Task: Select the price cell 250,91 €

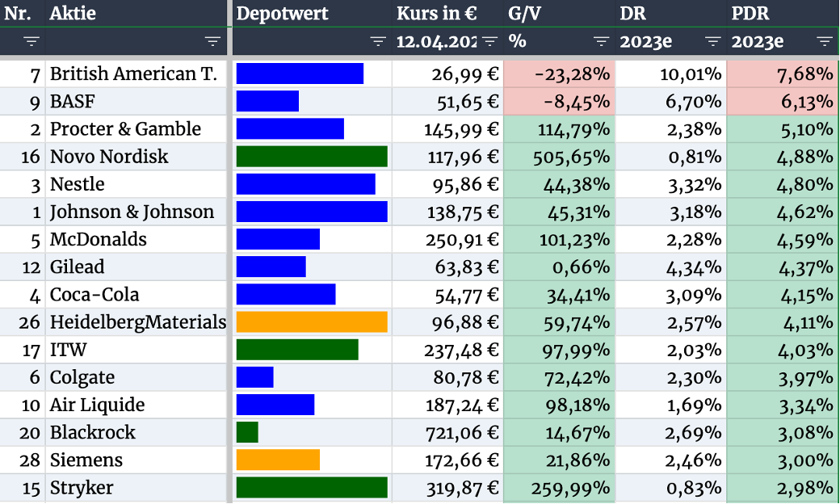Action: (447, 239)
